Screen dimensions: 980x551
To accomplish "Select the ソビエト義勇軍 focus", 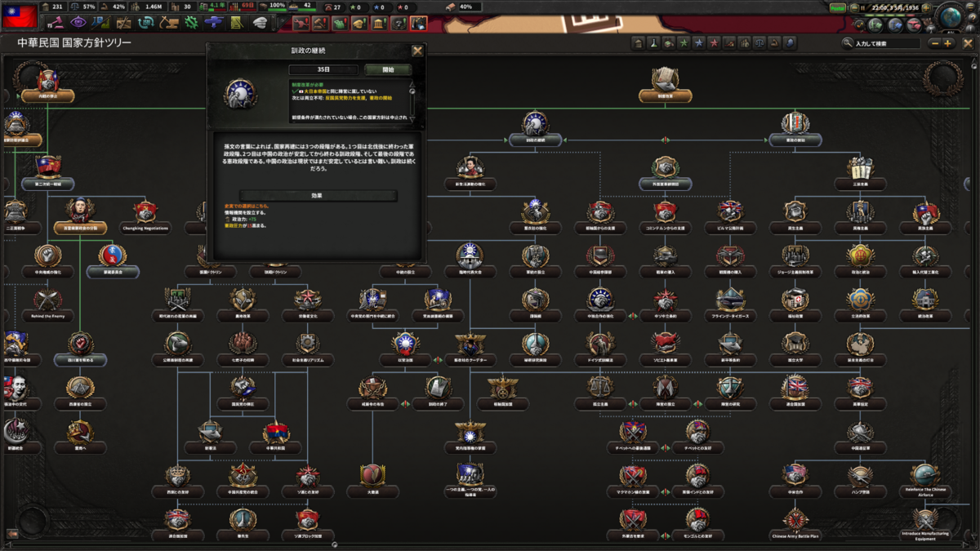I will 665,349.
